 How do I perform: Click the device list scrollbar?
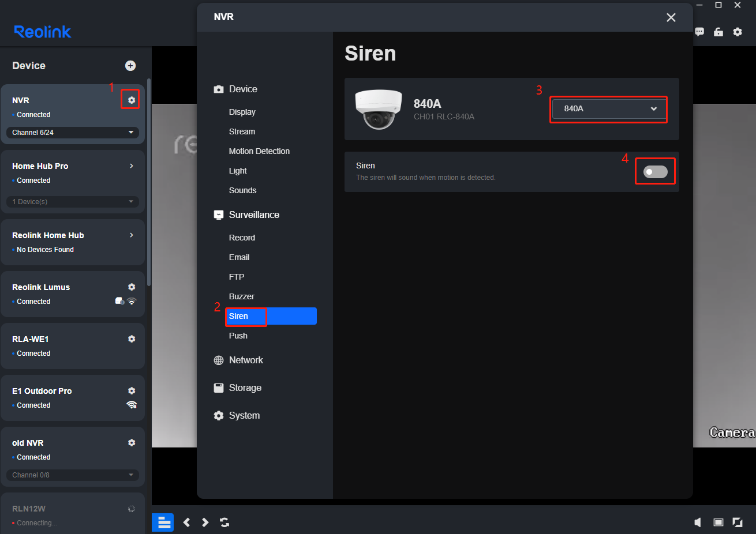[149, 182]
